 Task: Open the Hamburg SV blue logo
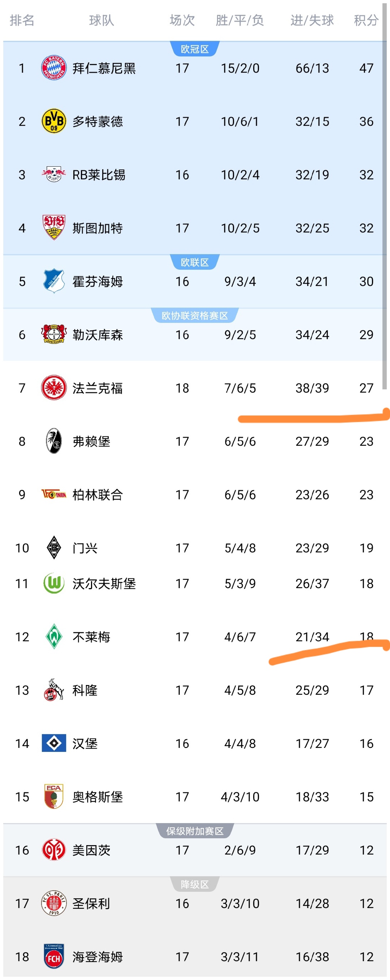pos(53,743)
